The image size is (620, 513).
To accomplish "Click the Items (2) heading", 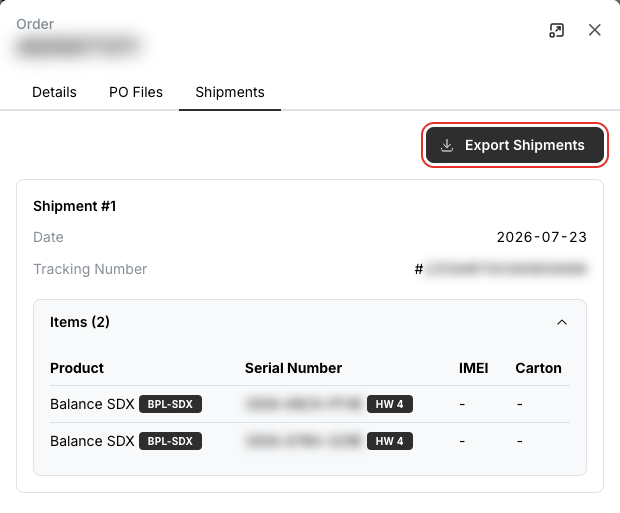I will pos(79,322).
